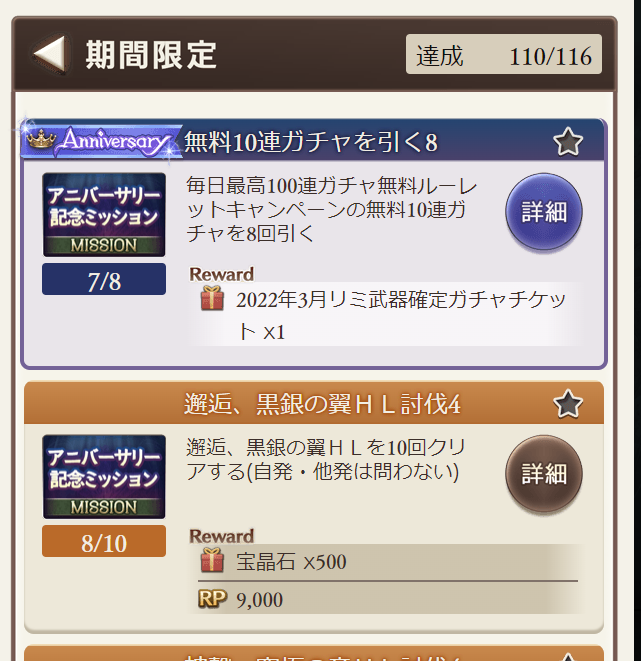The height and width of the screenshot is (661, 641).
Task: Click the 達成 110/116 counter
Action: (504, 54)
